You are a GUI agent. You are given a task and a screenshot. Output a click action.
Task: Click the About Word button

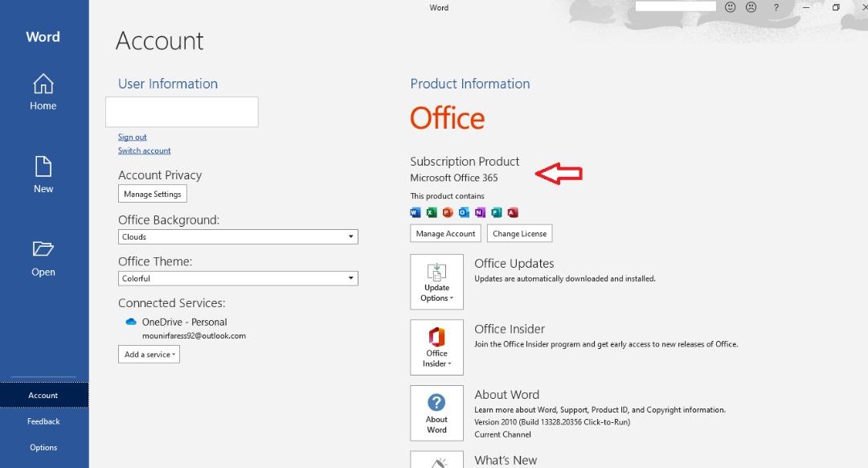point(436,413)
